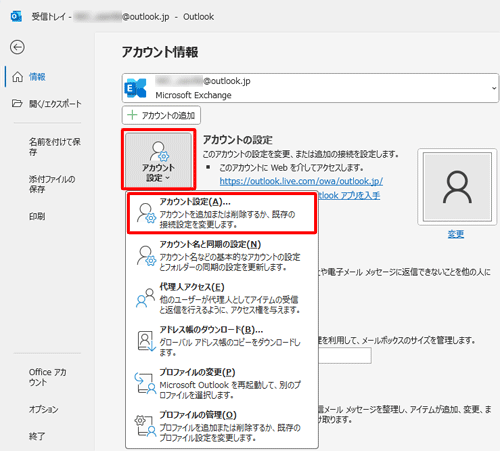500x451 pixels.
Task: Choose 代理人アクセス(E) menu entry
Action: tap(222, 298)
